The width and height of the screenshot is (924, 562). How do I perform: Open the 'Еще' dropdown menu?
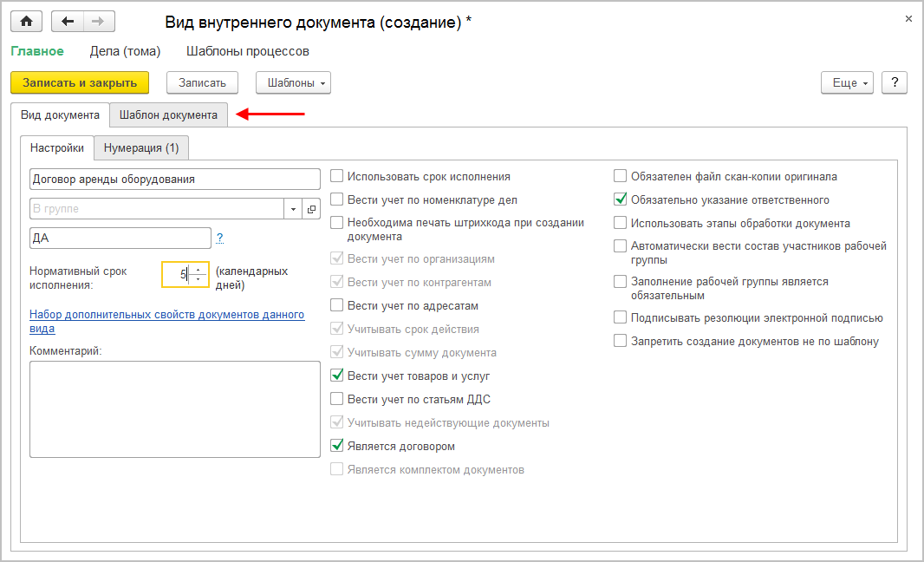tap(848, 82)
